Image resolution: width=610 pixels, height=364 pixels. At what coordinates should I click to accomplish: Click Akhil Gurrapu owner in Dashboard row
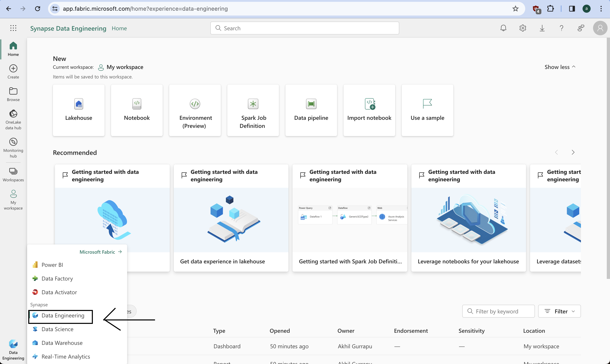[x=355, y=346]
